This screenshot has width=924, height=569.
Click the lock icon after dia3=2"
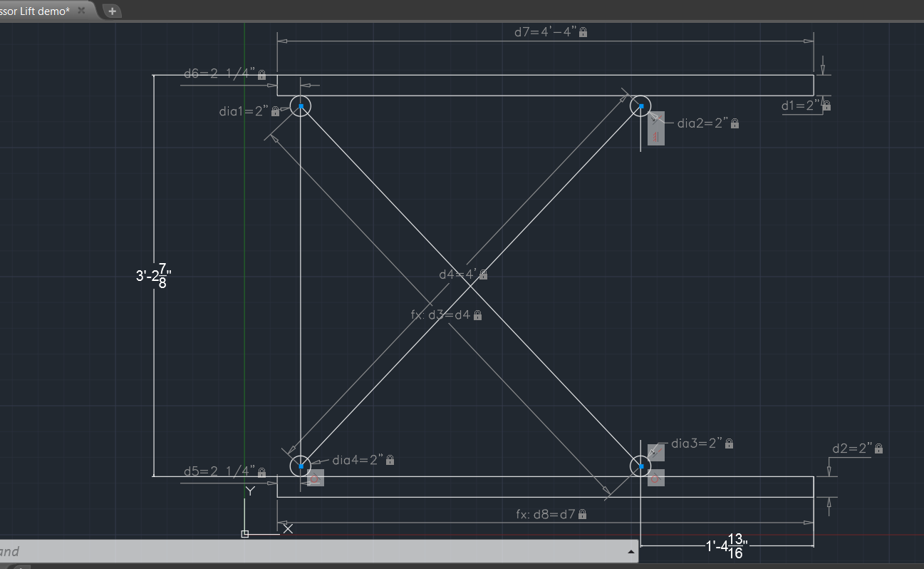[x=729, y=444]
